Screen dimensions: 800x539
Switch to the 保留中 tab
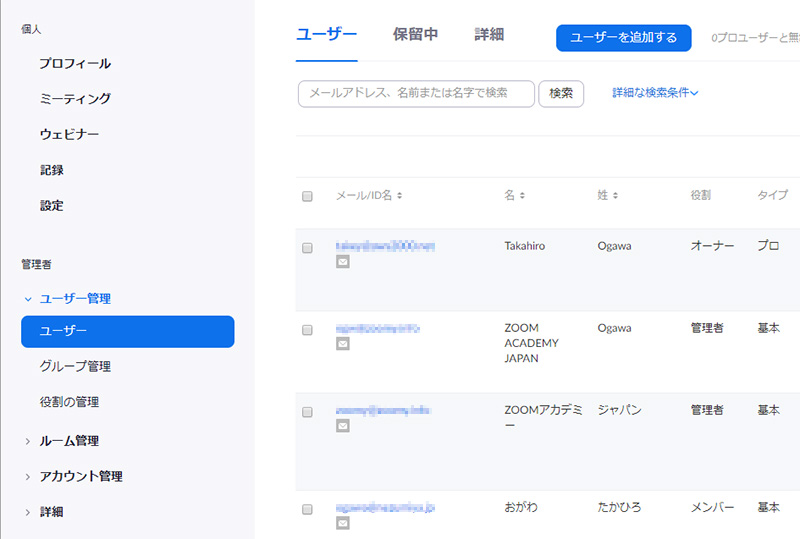tap(415, 35)
